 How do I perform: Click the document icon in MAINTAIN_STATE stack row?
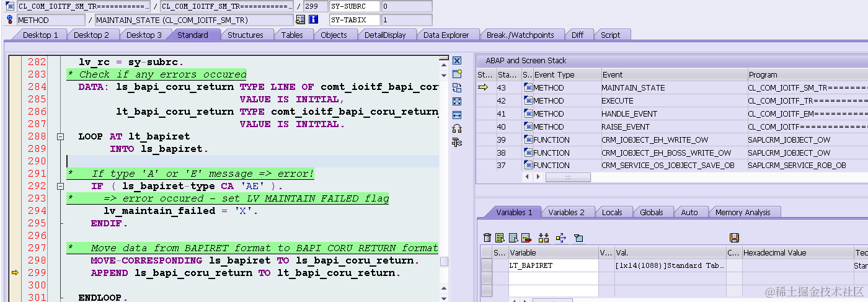point(528,87)
